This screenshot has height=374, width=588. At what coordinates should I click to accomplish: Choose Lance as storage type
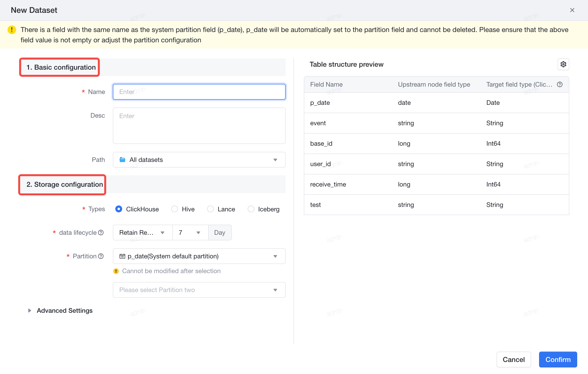(221, 209)
